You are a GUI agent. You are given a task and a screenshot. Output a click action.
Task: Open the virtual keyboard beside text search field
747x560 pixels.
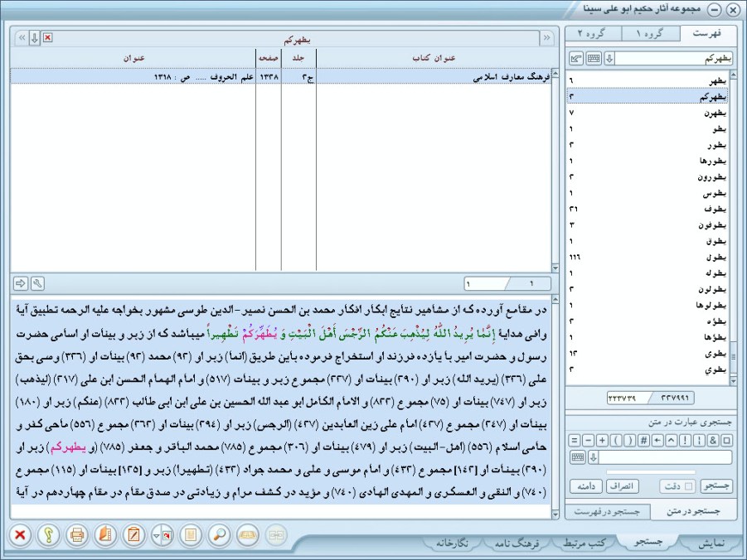(577, 457)
